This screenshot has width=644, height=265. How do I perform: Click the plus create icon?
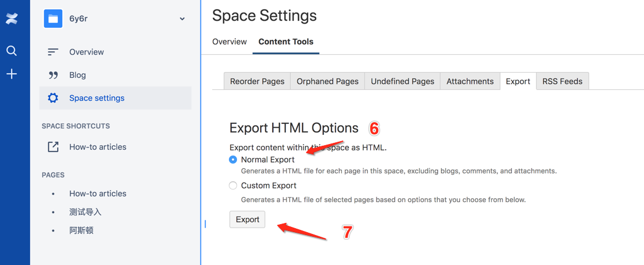[12, 74]
